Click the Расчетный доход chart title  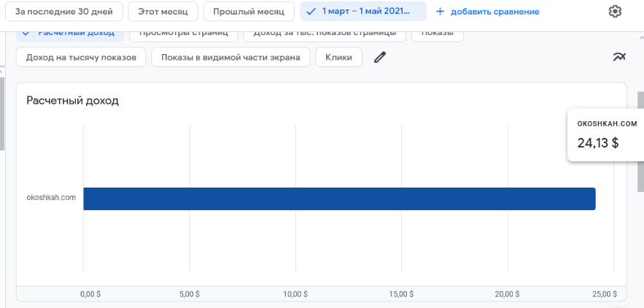(73, 101)
